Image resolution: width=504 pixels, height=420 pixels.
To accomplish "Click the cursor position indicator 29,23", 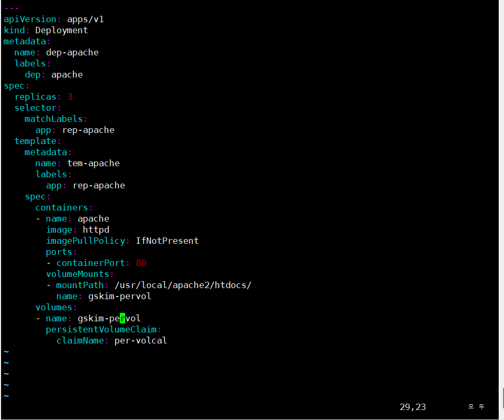I will tap(413, 407).
